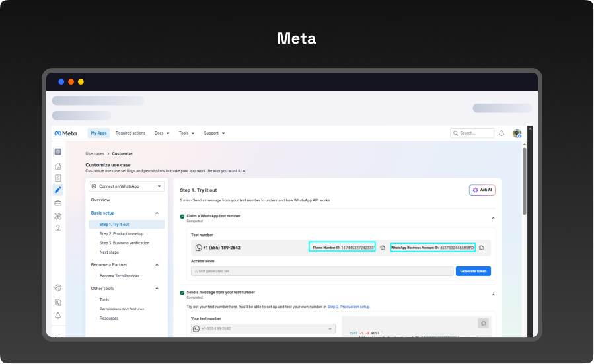Click the Generate token button
Image resolution: width=594 pixels, height=364 pixels.
click(473, 272)
